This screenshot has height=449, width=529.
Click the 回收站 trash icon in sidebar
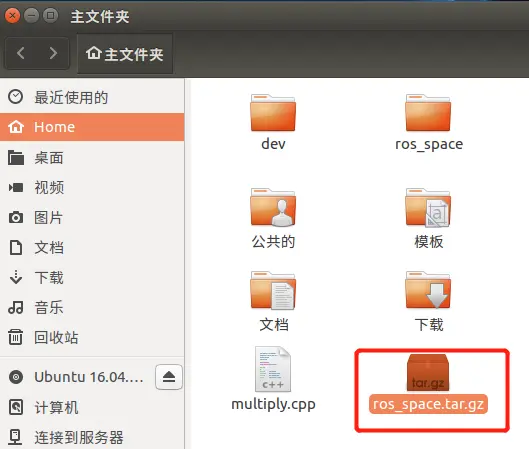(16, 337)
